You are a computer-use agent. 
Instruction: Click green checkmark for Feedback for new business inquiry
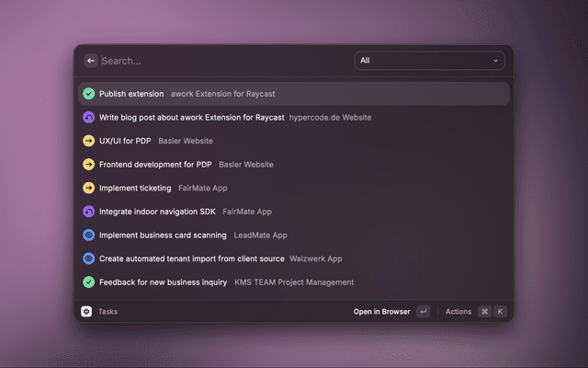point(88,282)
